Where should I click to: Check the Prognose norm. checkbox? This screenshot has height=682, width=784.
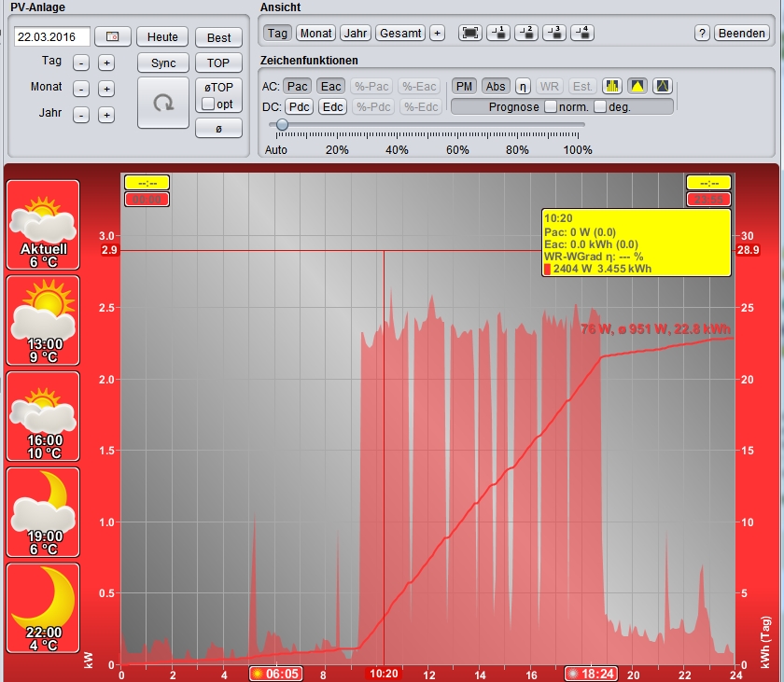(551, 106)
